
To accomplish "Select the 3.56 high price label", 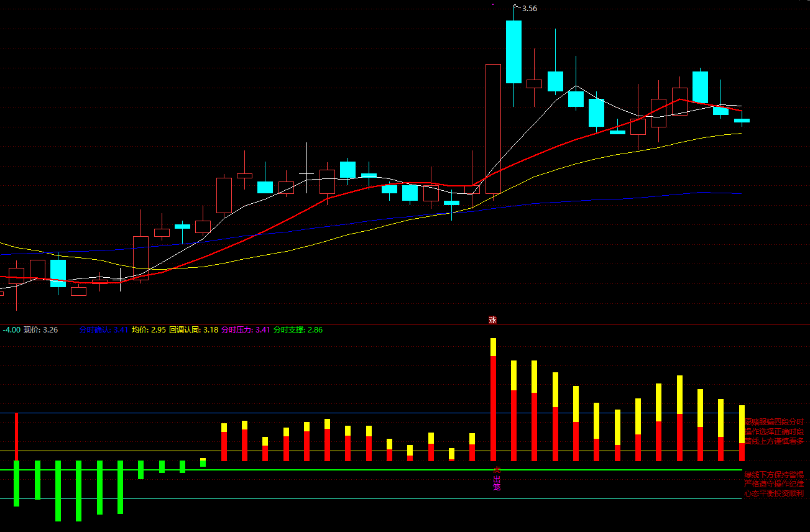I will (529, 9).
